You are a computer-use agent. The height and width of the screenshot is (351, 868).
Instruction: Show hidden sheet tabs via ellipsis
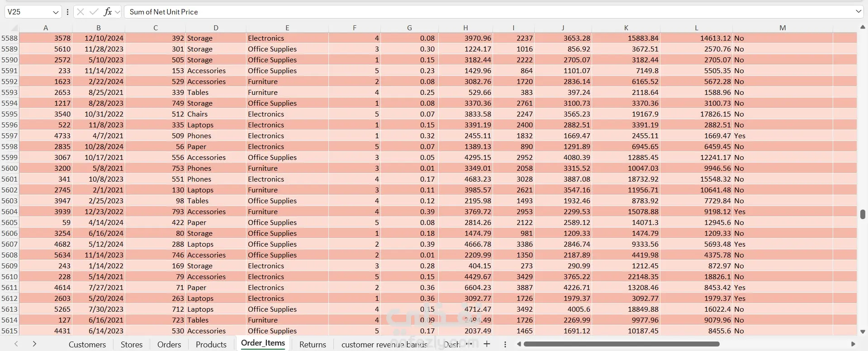coord(469,344)
